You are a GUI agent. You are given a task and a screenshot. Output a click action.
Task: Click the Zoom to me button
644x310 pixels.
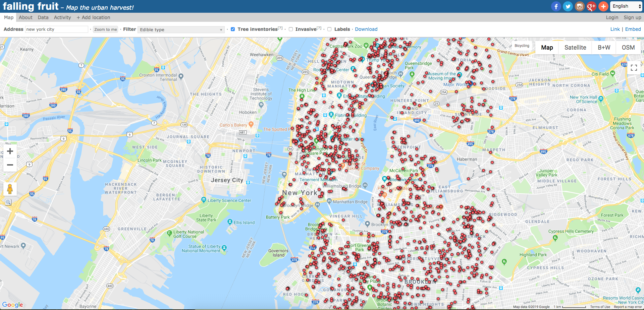pyautogui.click(x=106, y=29)
